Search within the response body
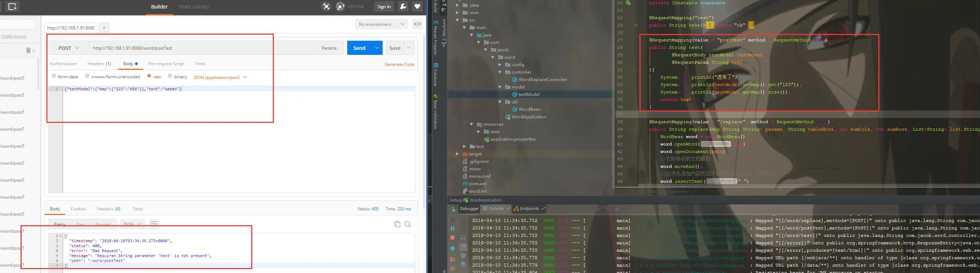The height and width of the screenshot is (273, 980). pyautogui.click(x=408, y=224)
